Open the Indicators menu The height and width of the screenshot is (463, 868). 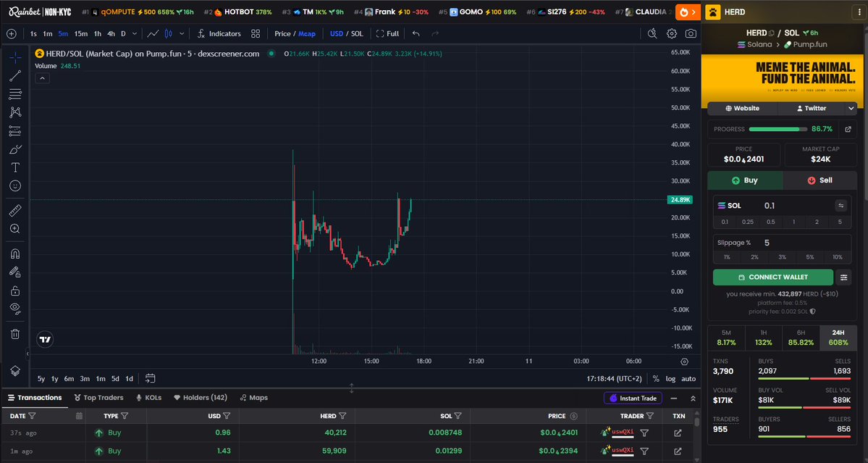click(x=219, y=34)
